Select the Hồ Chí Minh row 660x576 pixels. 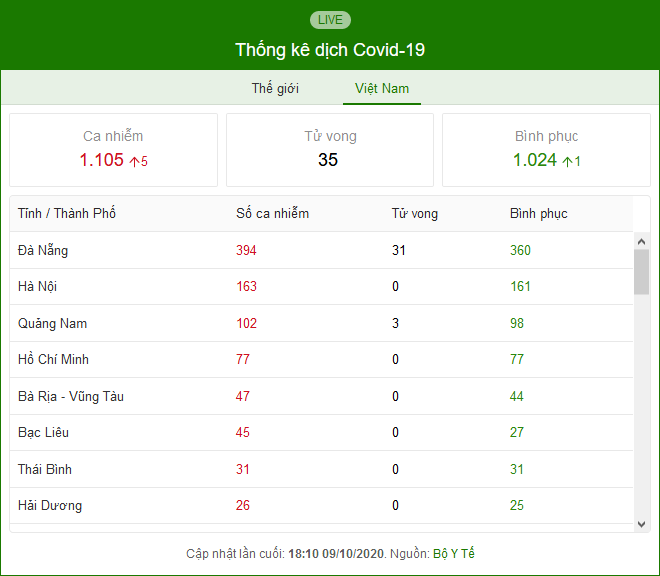click(x=321, y=359)
